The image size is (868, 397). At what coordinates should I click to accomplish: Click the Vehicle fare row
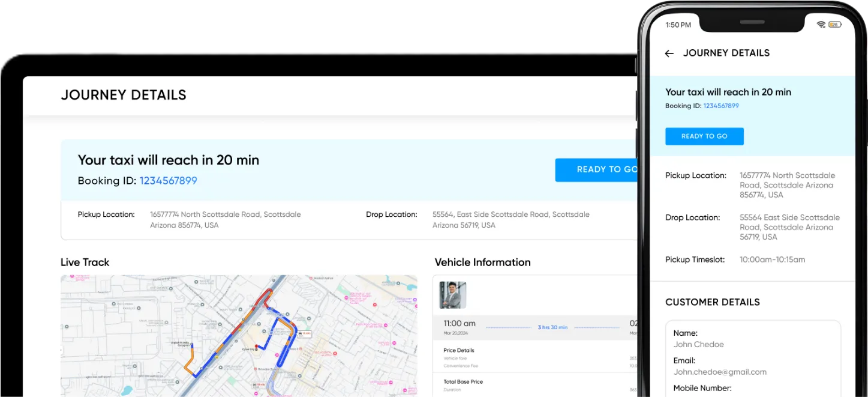pyautogui.click(x=541, y=359)
